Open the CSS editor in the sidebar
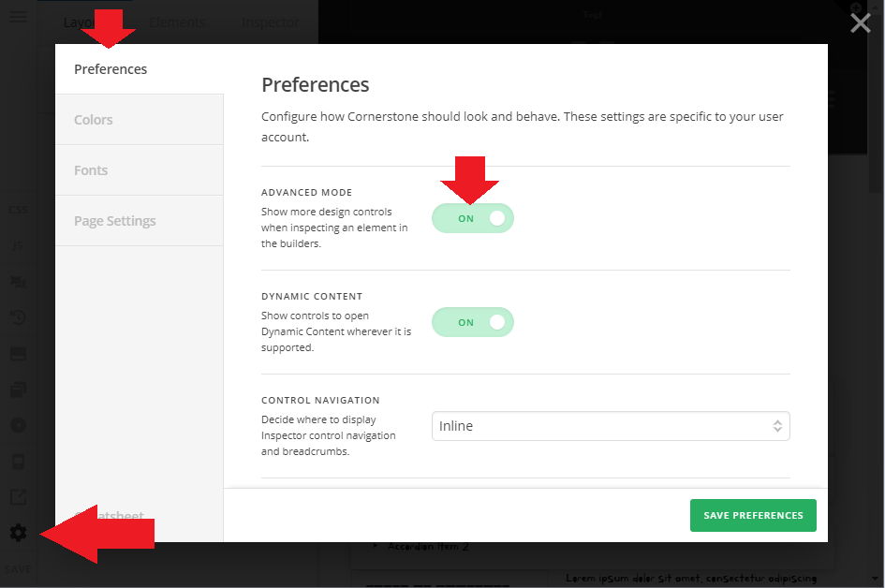Screen dimensions: 885x588 (18, 210)
